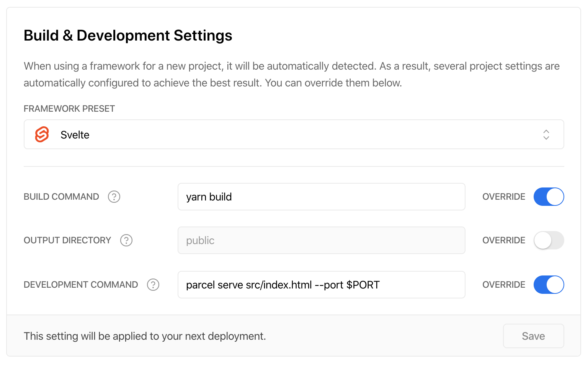This screenshot has width=588, height=365.
Task: Enable the Output Directory override toggle
Action: click(549, 240)
